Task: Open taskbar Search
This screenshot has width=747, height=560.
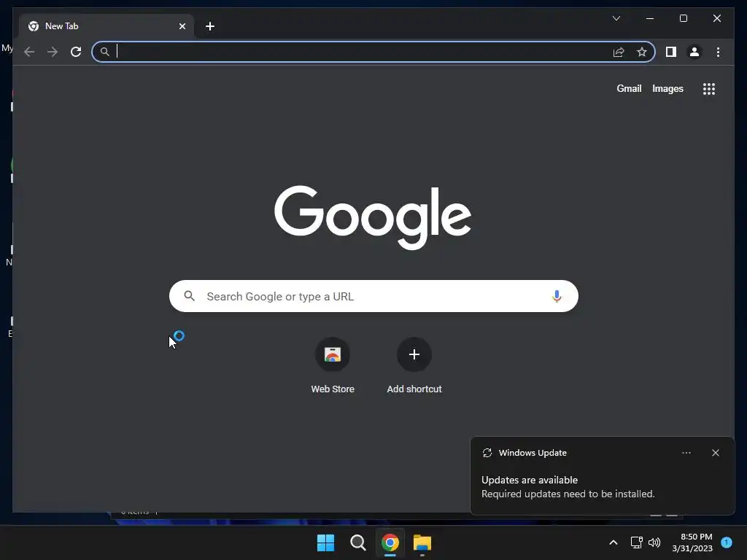Action: (357, 542)
